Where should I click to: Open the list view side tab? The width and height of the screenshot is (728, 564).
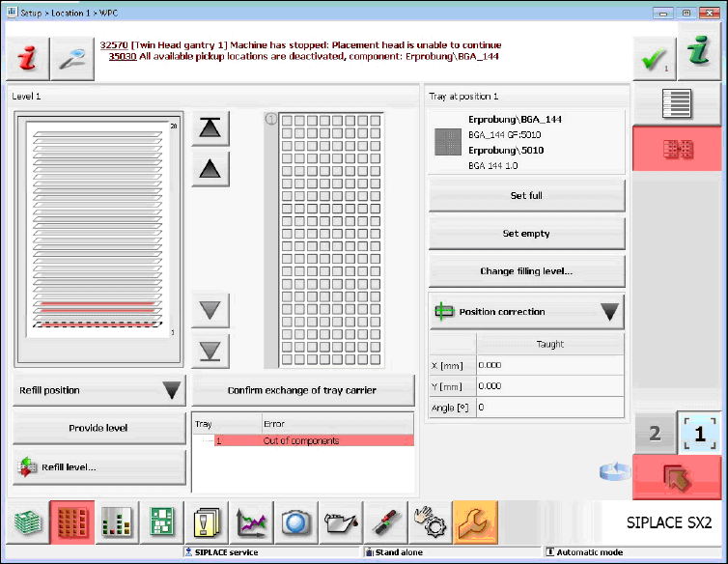[x=677, y=103]
